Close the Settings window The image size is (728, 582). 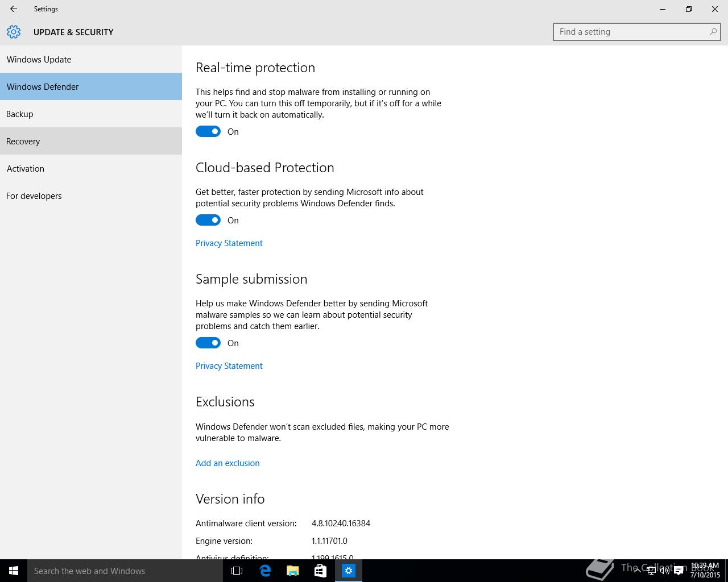(x=715, y=9)
